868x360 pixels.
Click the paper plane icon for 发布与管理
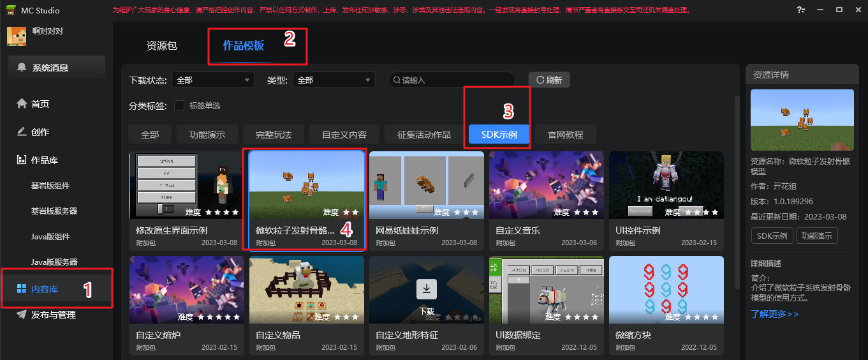[22, 315]
